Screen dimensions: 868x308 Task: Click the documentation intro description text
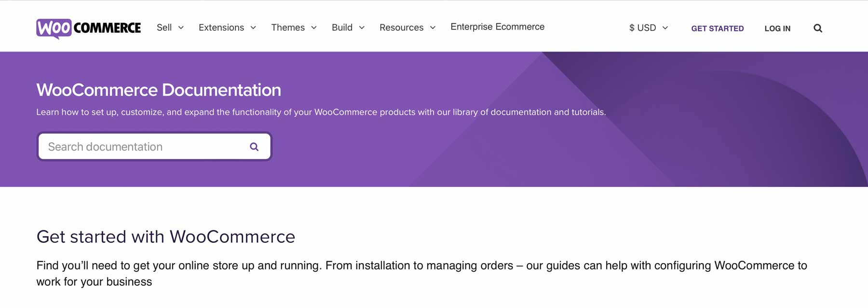click(x=321, y=112)
